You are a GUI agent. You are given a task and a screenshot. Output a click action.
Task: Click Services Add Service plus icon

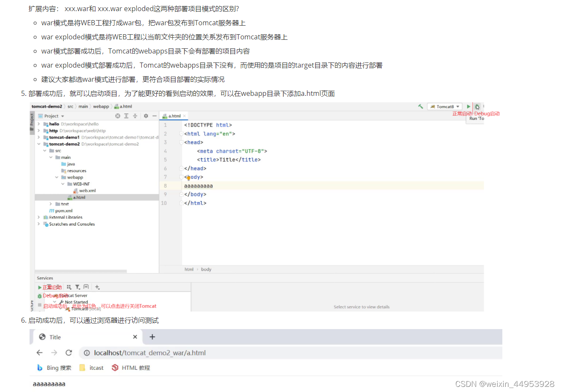(97, 287)
